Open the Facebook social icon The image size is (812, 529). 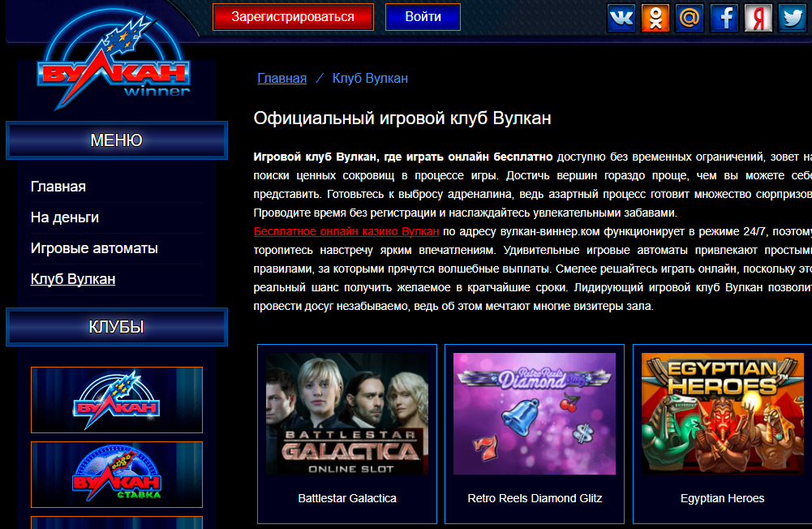point(724,18)
